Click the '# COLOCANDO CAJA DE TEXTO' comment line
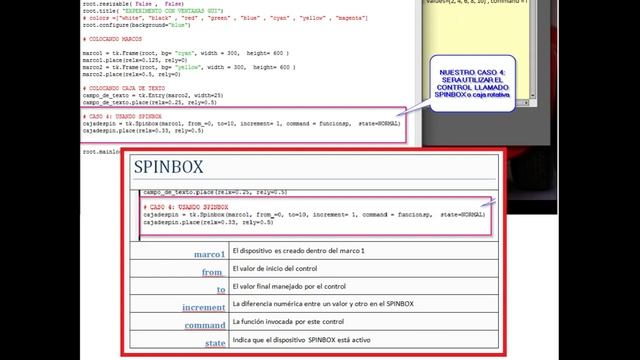The image size is (640, 360). coord(124,88)
